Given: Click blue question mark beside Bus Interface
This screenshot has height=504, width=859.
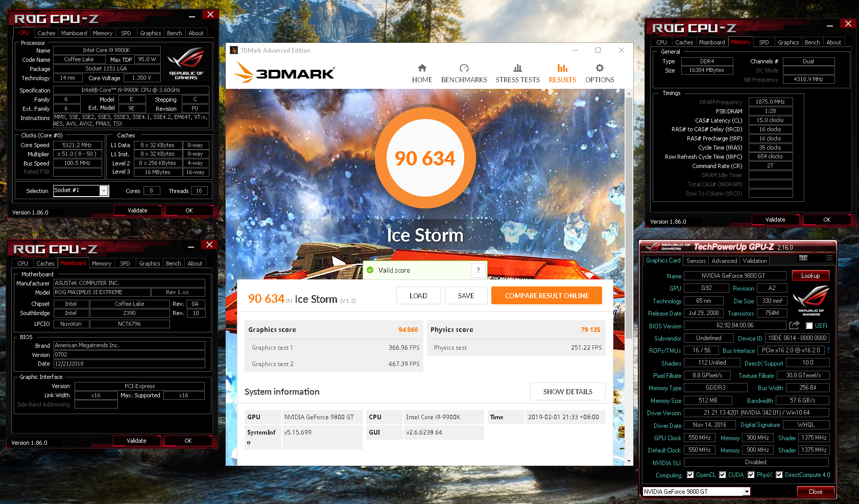Looking at the screenshot, I should click(x=828, y=350).
